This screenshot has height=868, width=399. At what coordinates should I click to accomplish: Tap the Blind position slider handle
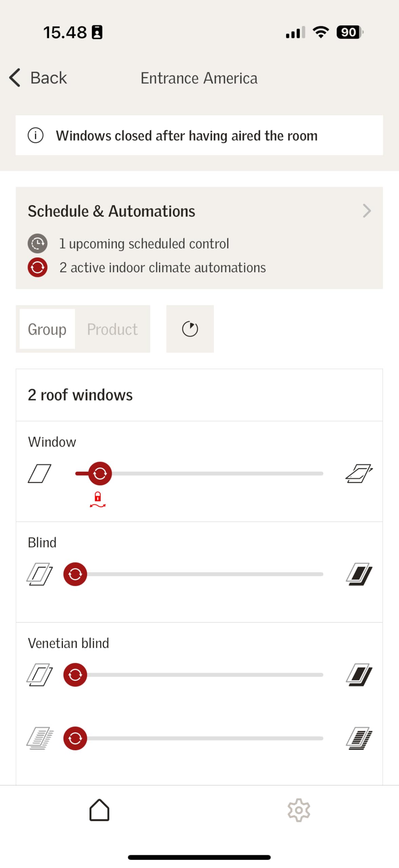(x=75, y=574)
